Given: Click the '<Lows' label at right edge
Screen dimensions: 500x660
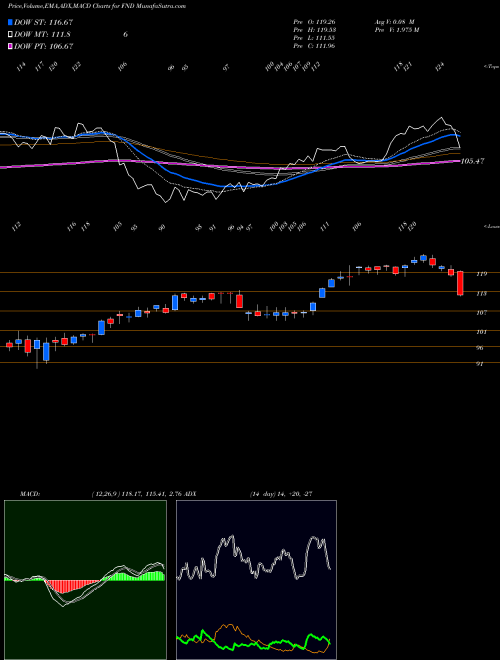Looking at the screenshot, I should pyautogui.click(x=491, y=226).
